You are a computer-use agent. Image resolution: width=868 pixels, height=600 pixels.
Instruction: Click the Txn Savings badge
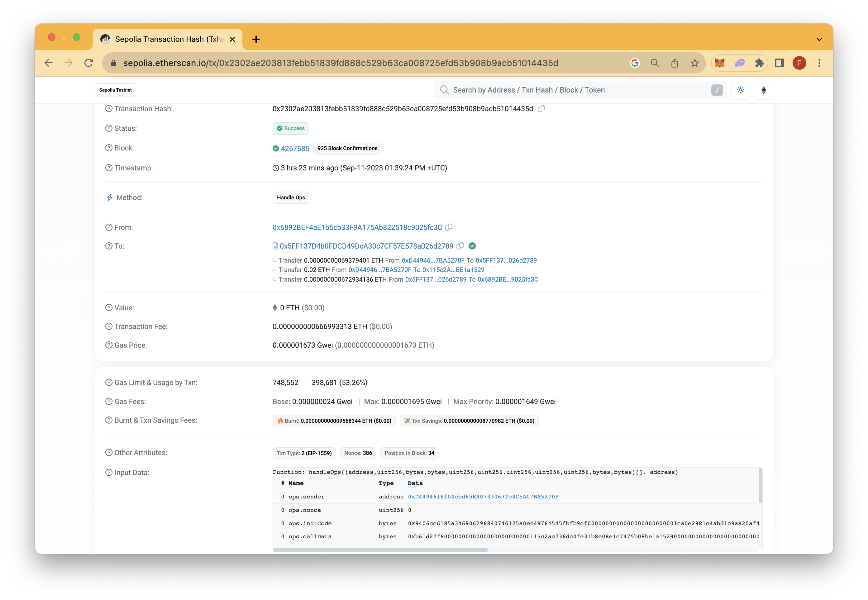469,421
